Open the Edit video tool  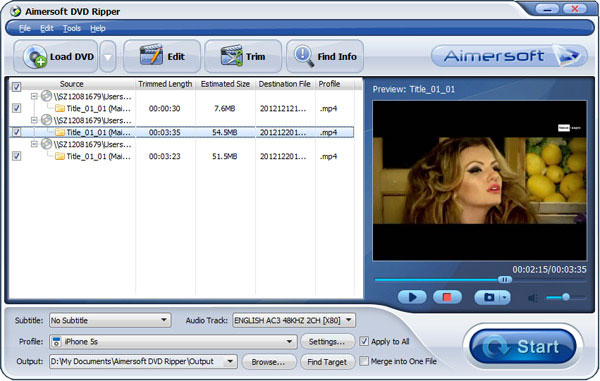(162, 57)
